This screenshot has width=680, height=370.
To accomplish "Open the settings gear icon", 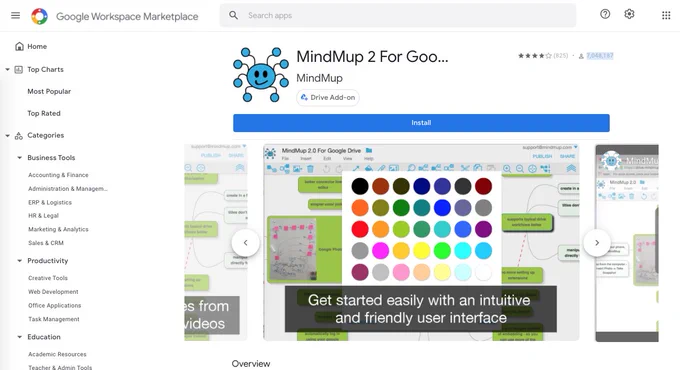I will pyautogui.click(x=629, y=14).
